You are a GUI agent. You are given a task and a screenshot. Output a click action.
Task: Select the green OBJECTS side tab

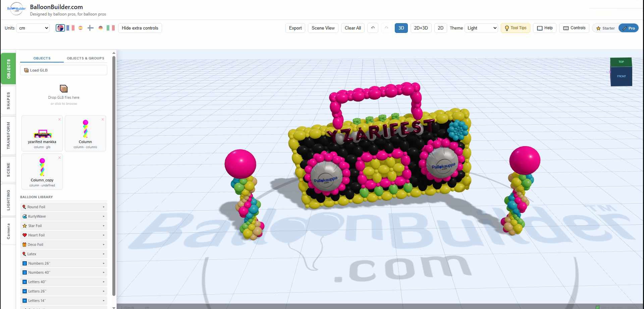pyautogui.click(x=8, y=69)
